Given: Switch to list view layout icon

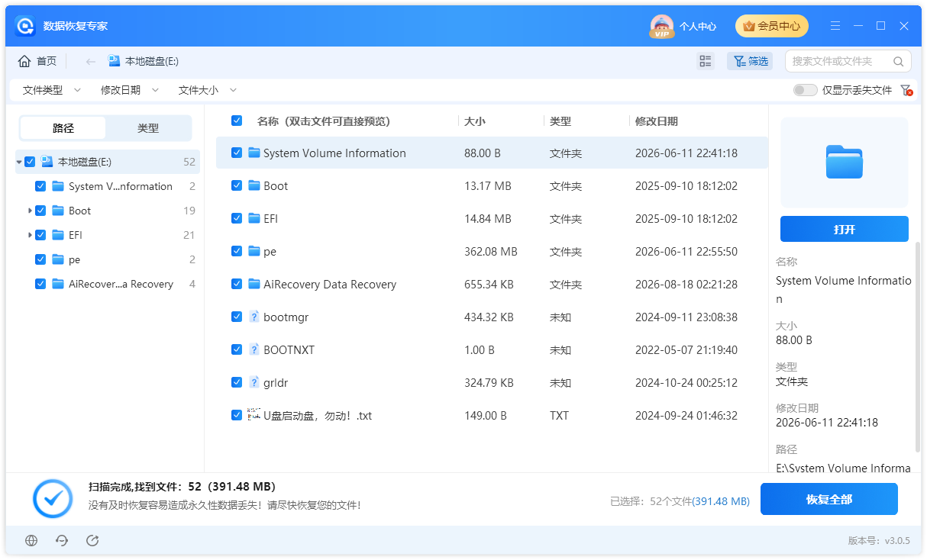Looking at the screenshot, I should click(x=706, y=61).
